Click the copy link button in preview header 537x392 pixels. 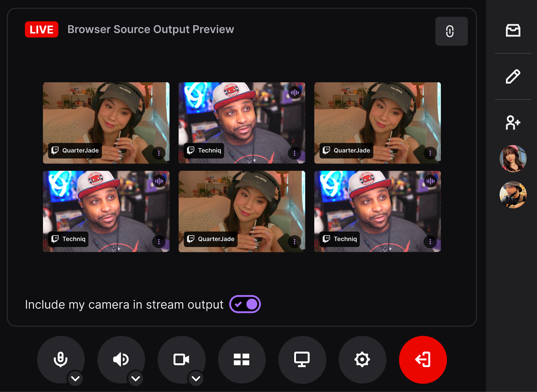(x=451, y=31)
